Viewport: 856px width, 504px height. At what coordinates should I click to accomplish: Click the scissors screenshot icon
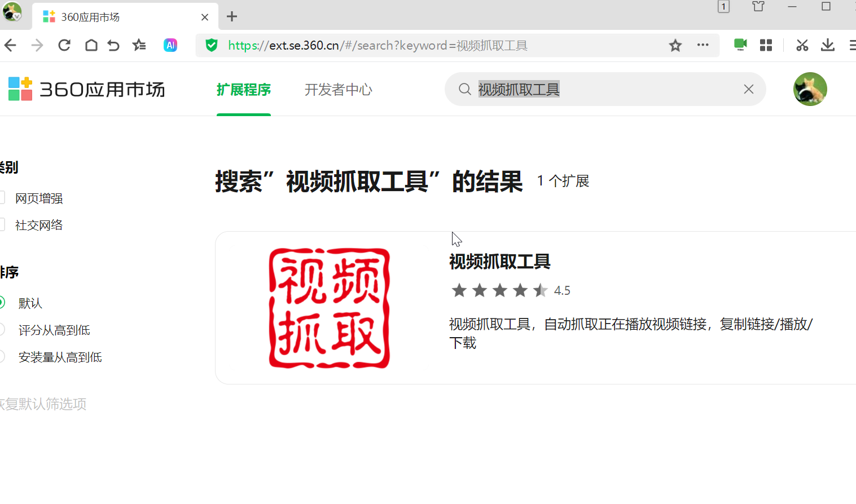(x=802, y=45)
